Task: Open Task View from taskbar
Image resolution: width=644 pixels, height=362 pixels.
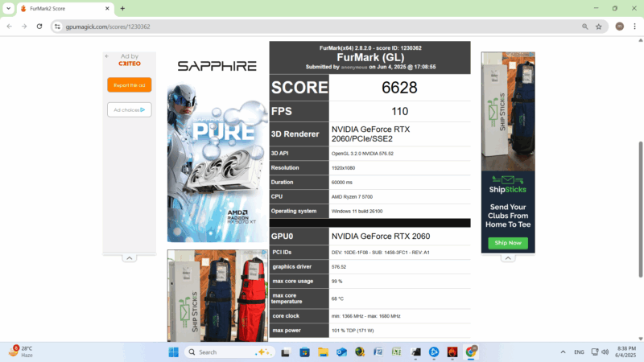Action: [x=286, y=352]
